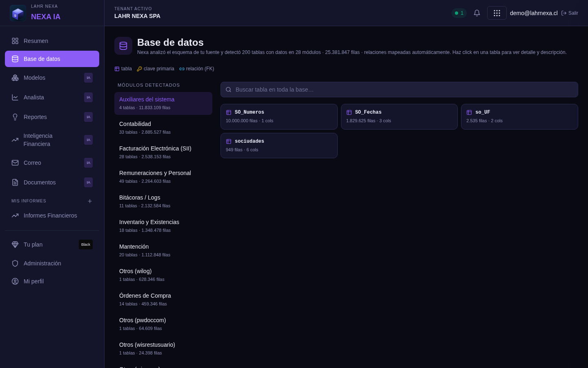
Task: Click the Base de datos header icon
Action: 123,46
